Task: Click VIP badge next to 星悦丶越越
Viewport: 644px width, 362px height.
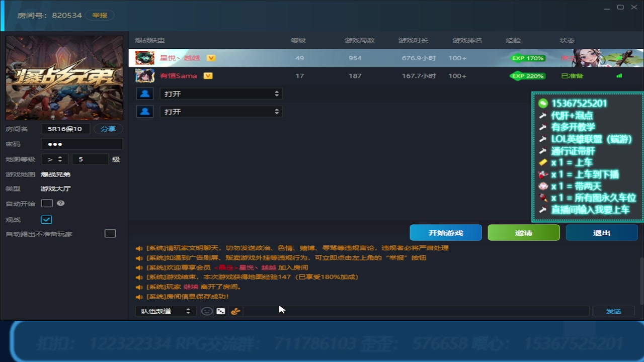Action: 211,58
